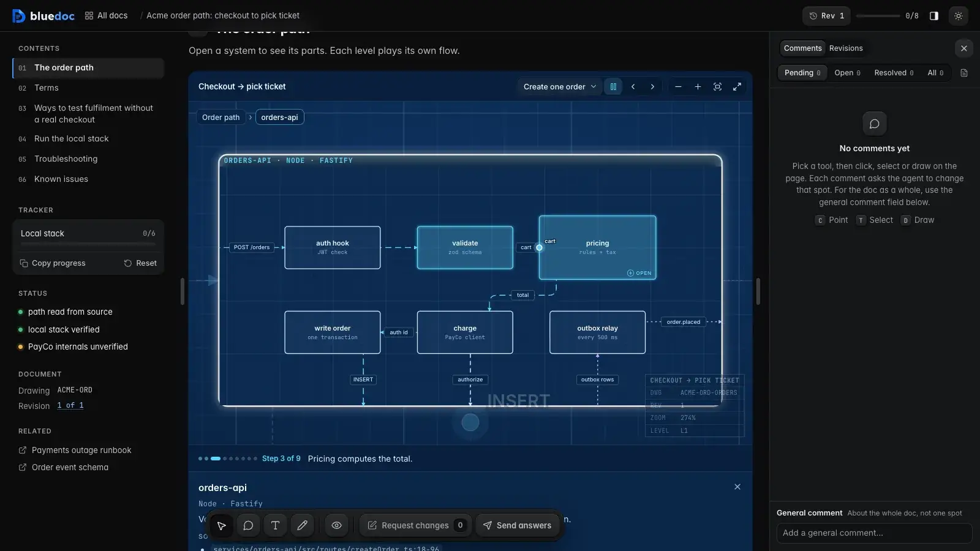This screenshot has height=551, width=980.
Task: Select the pencil draw tool
Action: (302, 525)
